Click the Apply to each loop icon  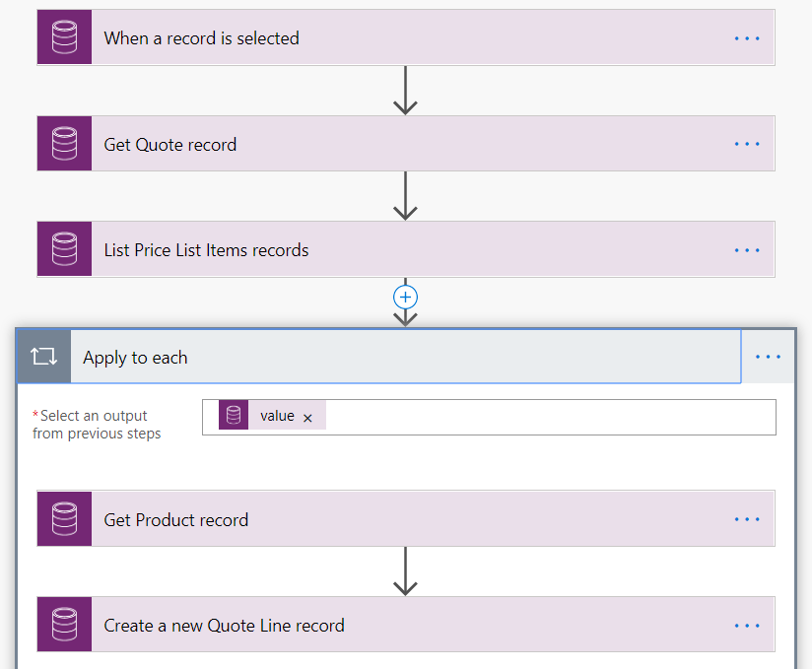click(x=44, y=357)
